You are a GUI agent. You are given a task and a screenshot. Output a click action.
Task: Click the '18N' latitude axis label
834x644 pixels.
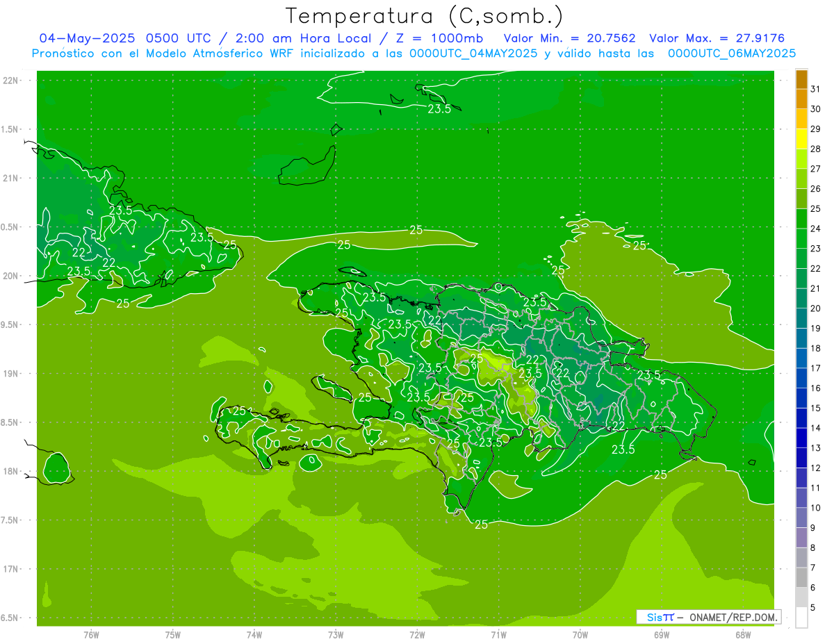tap(12, 471)
